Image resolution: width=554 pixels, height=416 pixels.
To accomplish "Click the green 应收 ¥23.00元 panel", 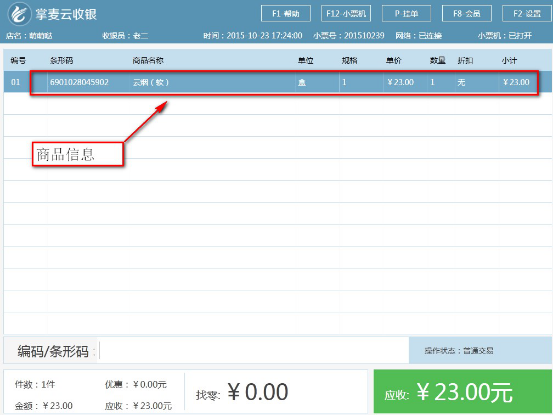I will 463,391.
